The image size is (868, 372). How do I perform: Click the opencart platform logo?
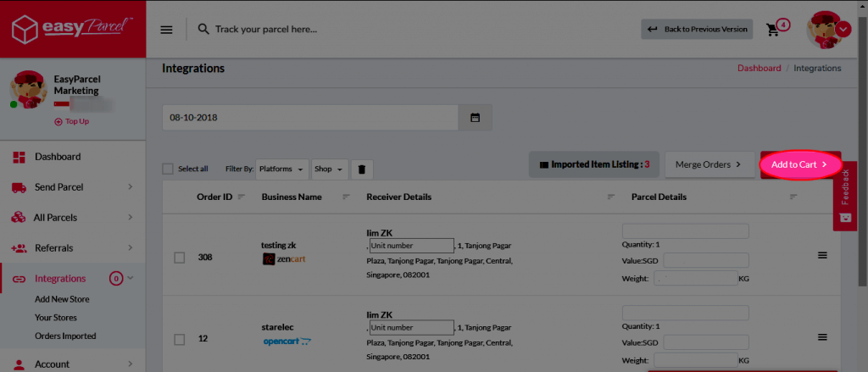[287, 341]
